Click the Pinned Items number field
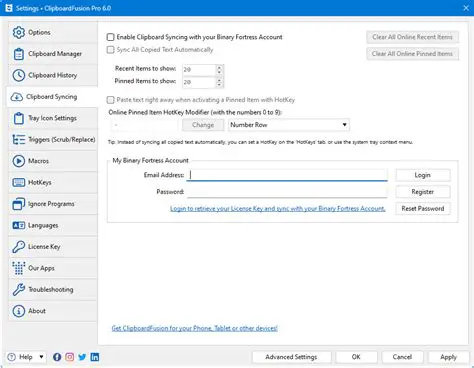Screen dimensions: 474x368 [x=199, y=82]
